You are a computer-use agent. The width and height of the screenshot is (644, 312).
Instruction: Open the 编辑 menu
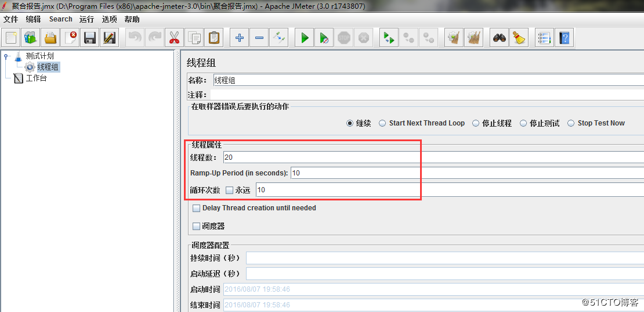click(33, 19)
